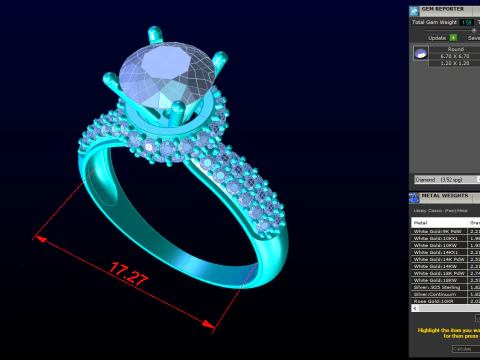Click the Total Gem Weight value 1.58
Image resolution: width=480 pixels, height=360 pixels.
466,22
